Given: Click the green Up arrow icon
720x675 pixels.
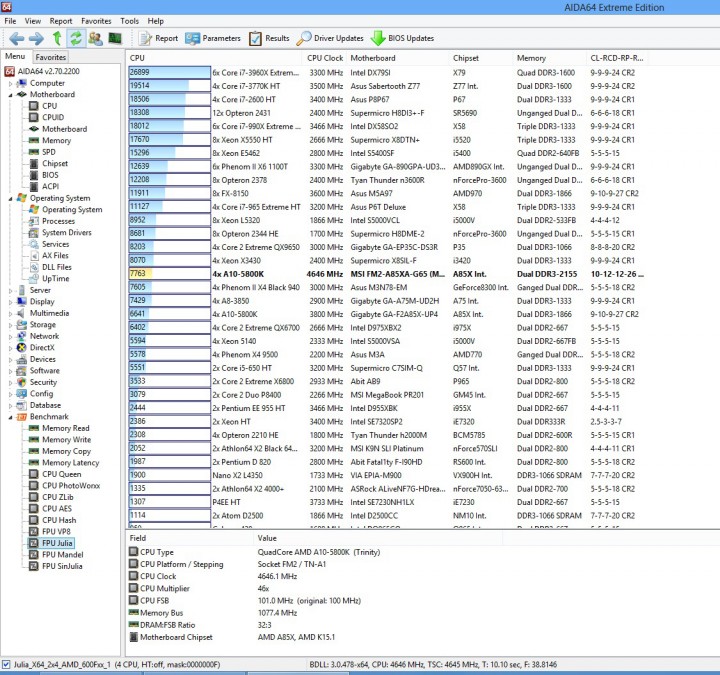Looking at the screenshot, I should pyautogui.click(x=57, y=38).
